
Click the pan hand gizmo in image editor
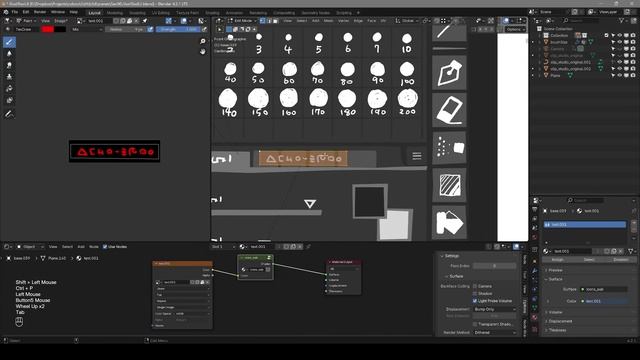[x=202, y=51]
